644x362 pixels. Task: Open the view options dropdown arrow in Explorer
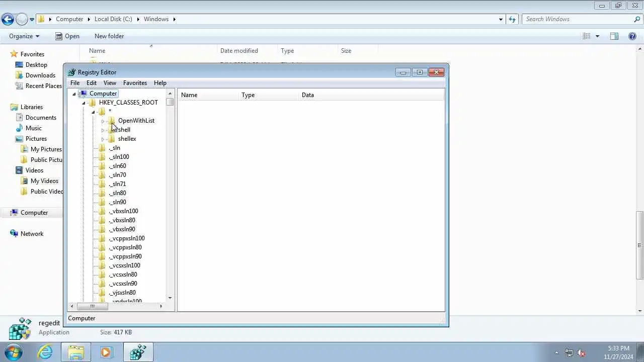point(598,36)
